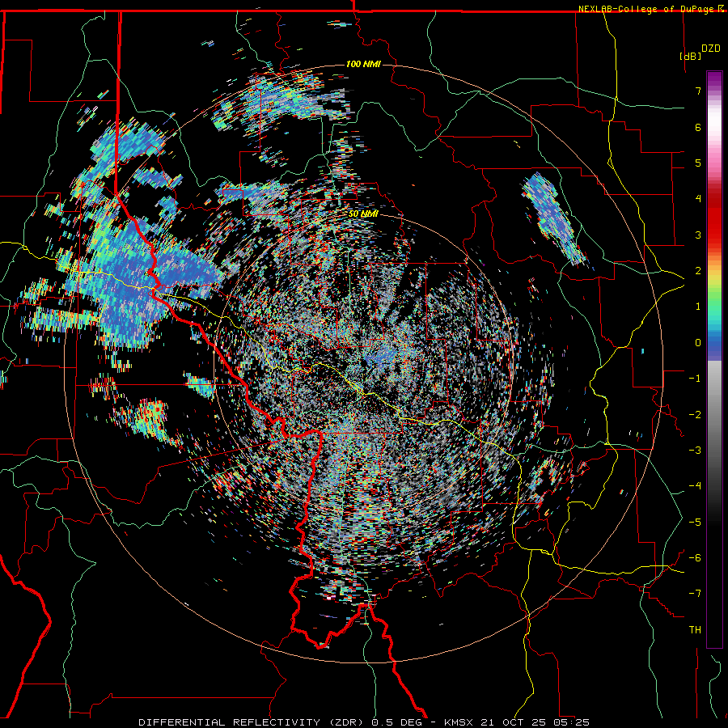Click the positive 6 value on the scale
Image resolution: width=728 pixels, height=728 pixels.
[x=698, y=127]
